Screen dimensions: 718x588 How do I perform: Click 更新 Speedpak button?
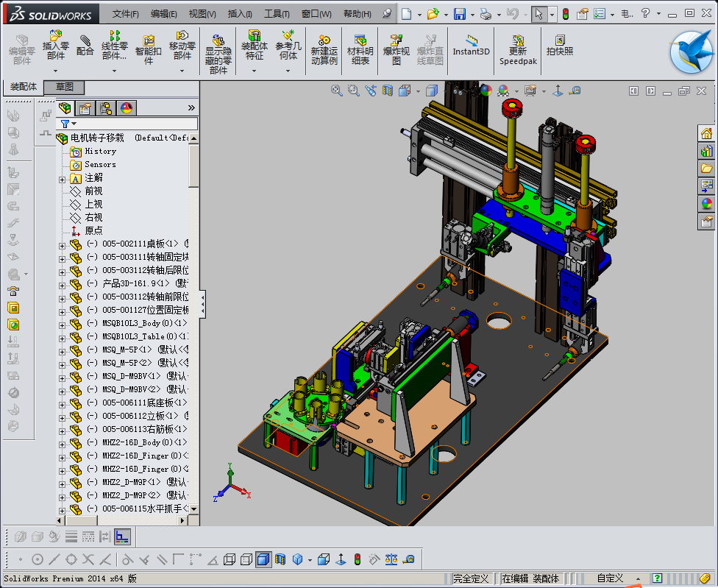pos(518,49)
